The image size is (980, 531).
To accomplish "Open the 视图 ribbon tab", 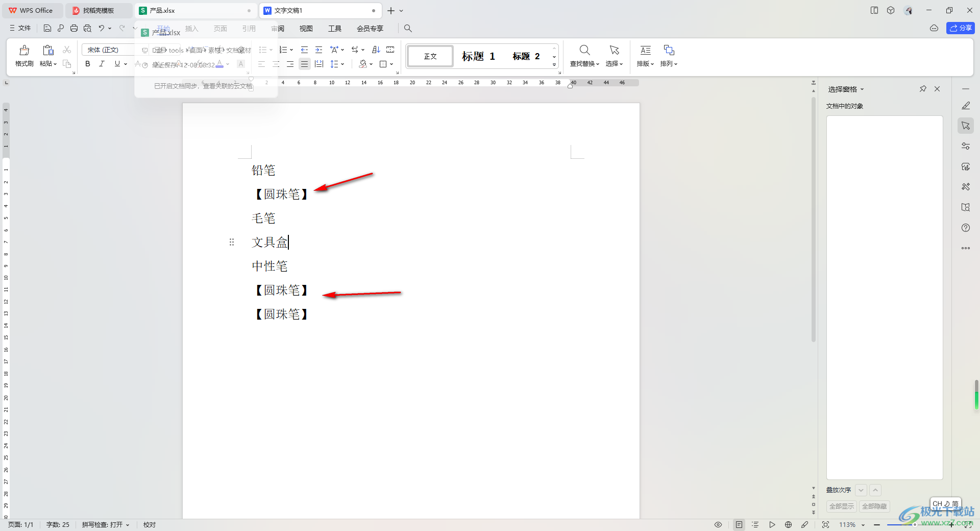I will (x=306, y=29).
